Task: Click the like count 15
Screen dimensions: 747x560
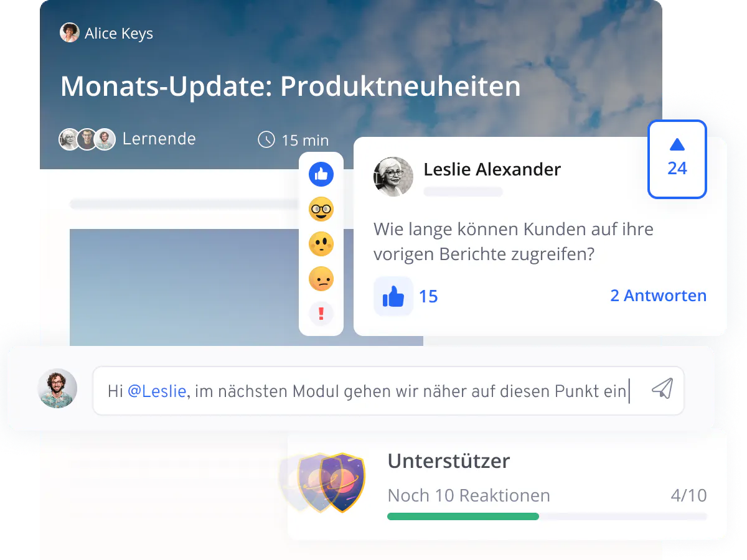Action: pyautogui.click(x=428, y=296)
